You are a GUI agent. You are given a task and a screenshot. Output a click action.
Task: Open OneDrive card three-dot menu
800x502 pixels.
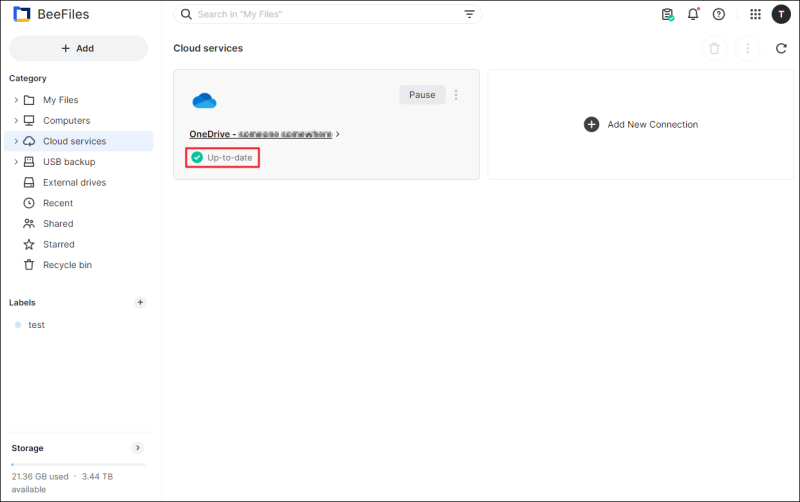pyautogui.click(x=456, y=95)
